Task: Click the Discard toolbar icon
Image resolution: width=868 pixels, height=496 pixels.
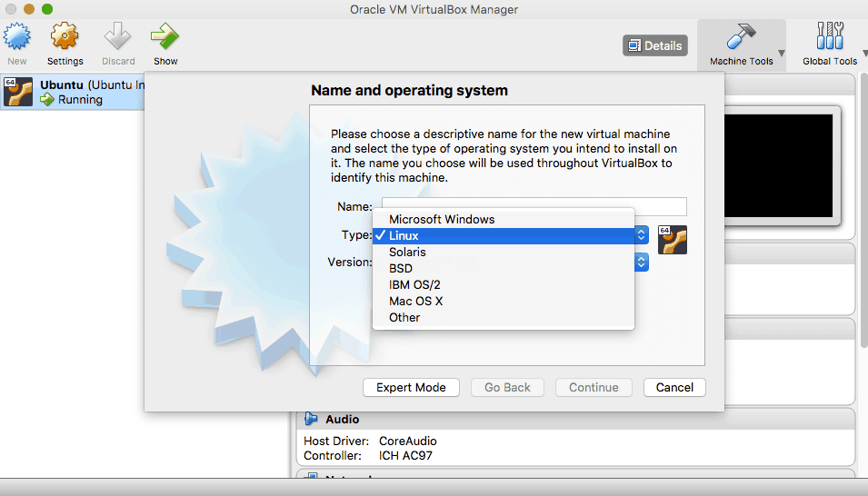Action: (x=118, y=36)
